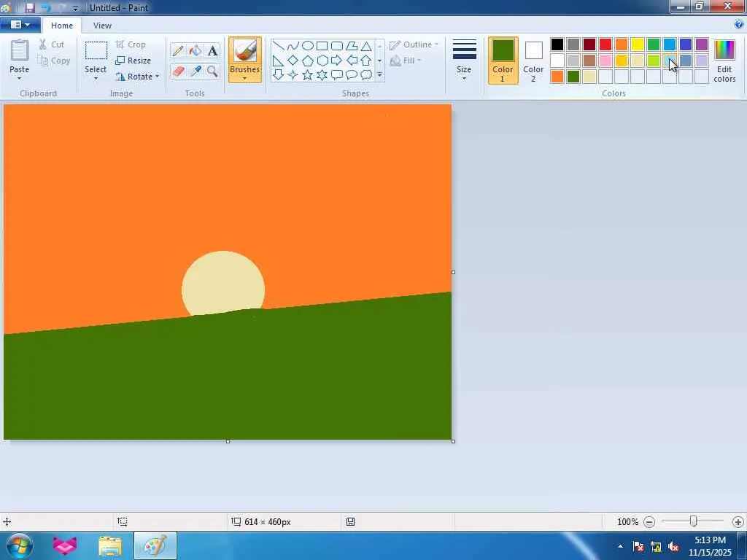Select the oval shape in Shapes gallery
The image size is (747, 560).
(x=307, y=46)
